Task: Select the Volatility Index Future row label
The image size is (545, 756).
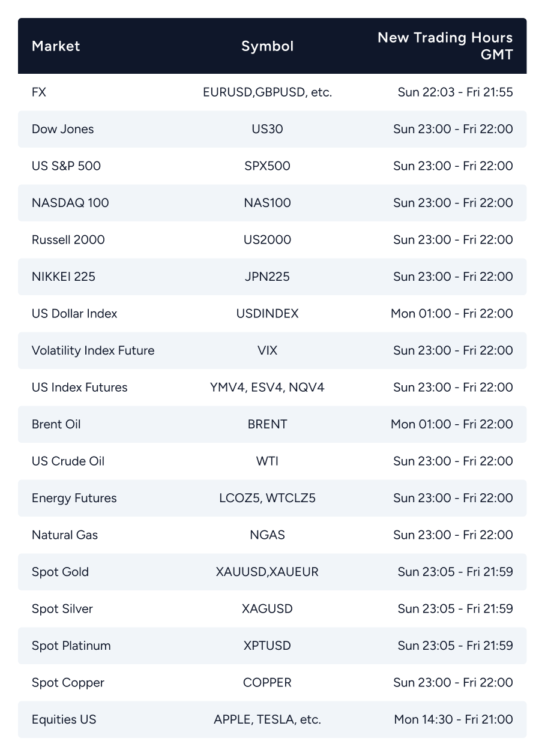Action: 93,350
